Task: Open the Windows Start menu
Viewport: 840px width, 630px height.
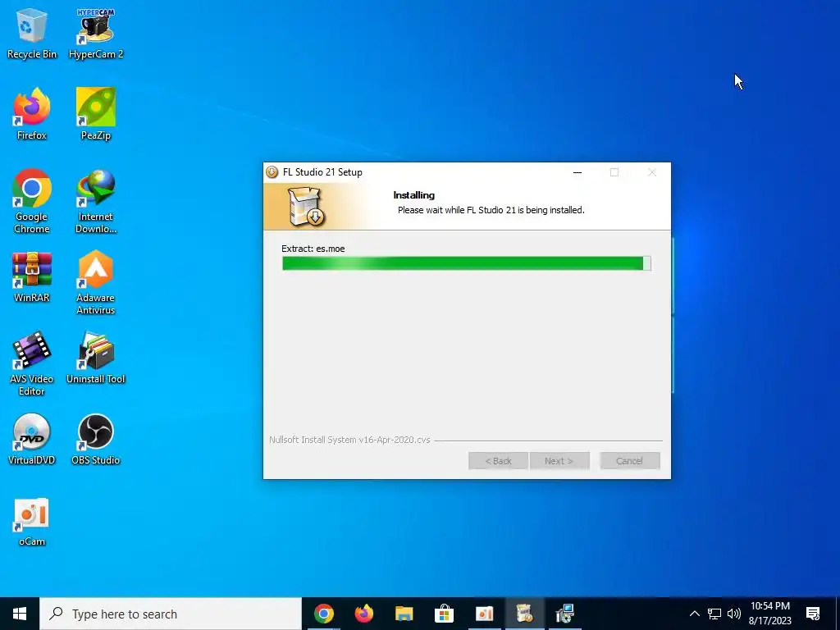Action: coord(20,614)
